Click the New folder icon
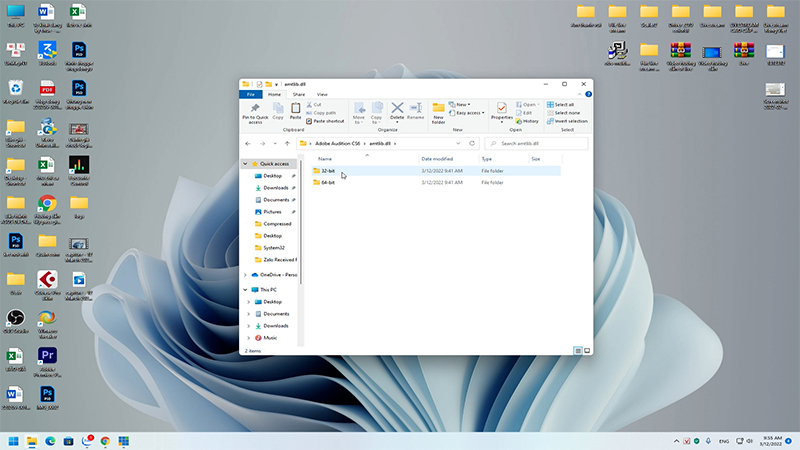800x450 pixels. pos(438,109)
